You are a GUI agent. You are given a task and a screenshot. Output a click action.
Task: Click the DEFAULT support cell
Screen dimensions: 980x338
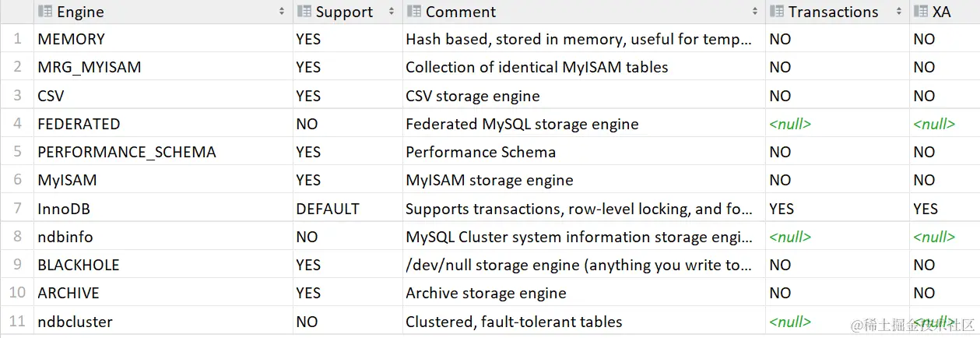[348, 209]
